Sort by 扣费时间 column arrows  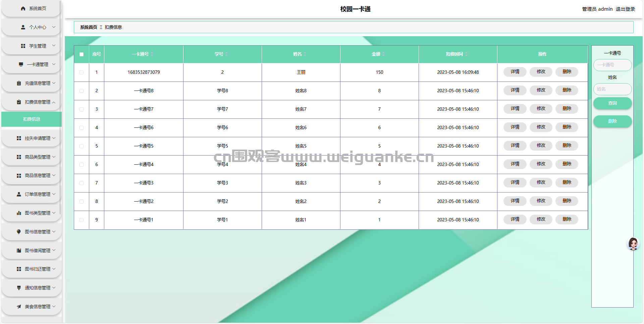tap(466, 54)
